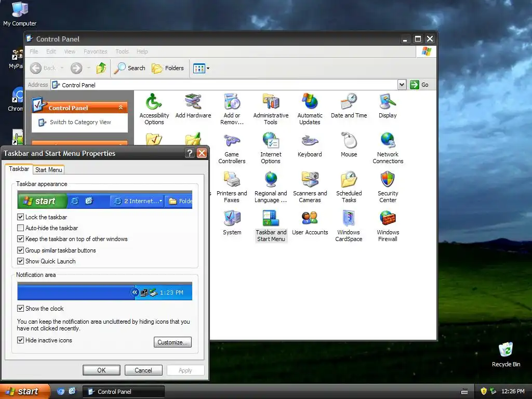532x399 pixels.
Task: Open Automatic Updates icon
Action: (x=310, y=109)
